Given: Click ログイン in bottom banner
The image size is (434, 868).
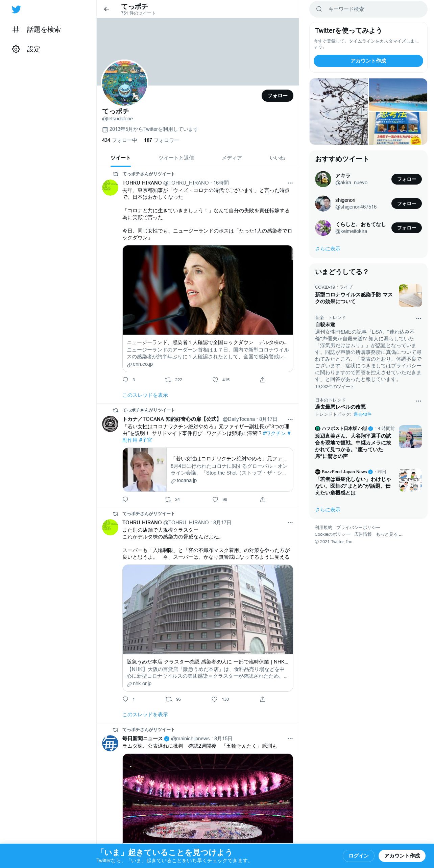Looking at the screenshot, I should [359, 855].
